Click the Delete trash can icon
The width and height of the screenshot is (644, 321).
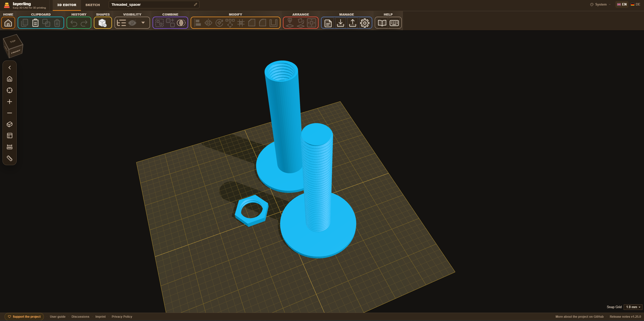point(57,23)
